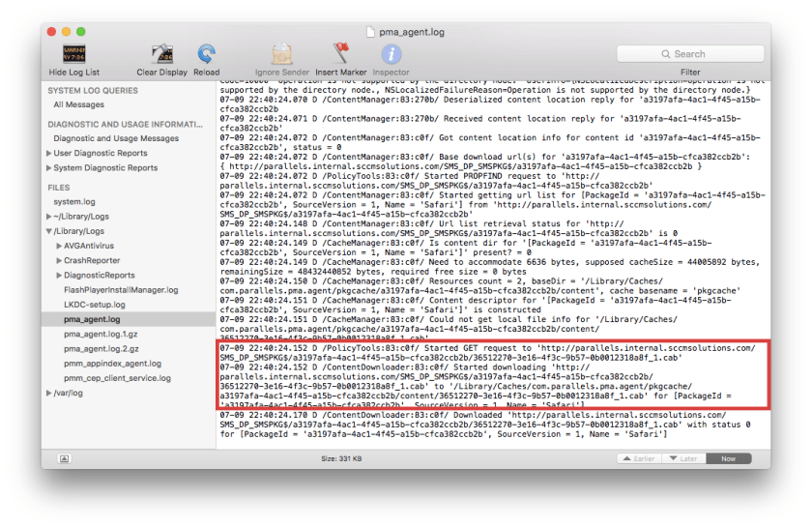Viewport: 812px width, 528px height.
Task: Click the Clear Display icon
Action: tap(161, 54)
